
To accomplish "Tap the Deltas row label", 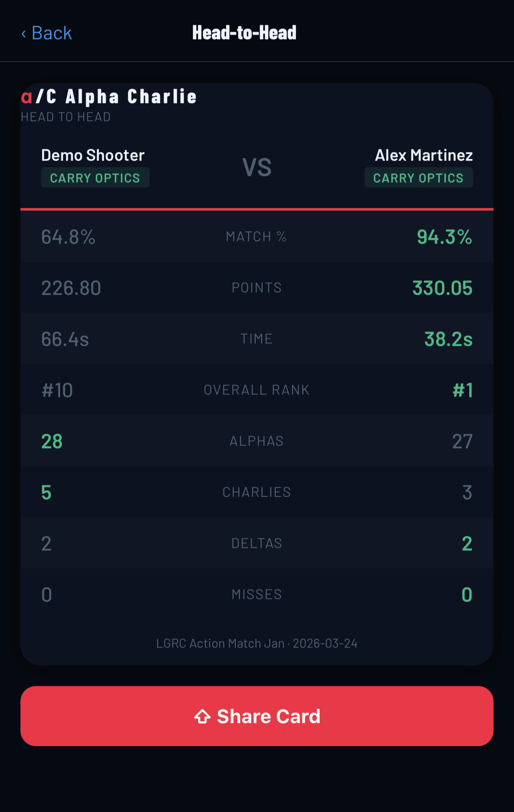I will 257,543.
